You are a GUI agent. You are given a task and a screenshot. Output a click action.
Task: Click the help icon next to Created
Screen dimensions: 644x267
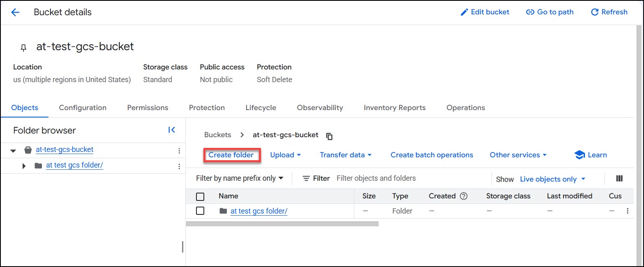pos(464,196)
